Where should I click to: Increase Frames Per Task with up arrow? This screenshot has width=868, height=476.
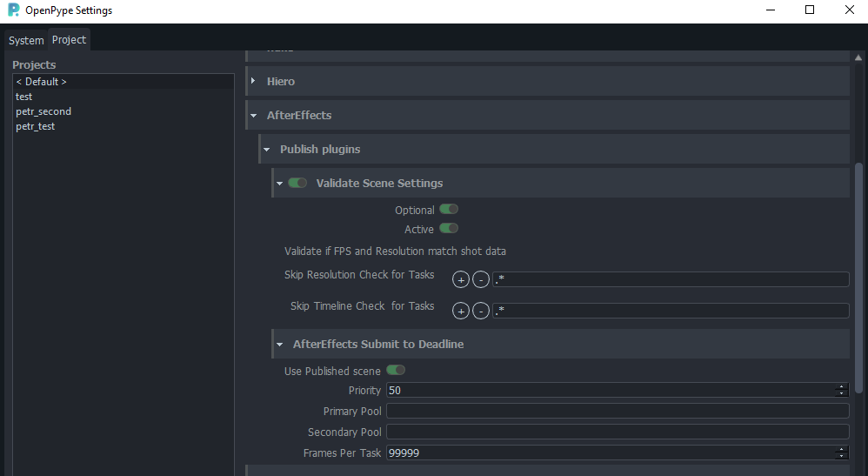click(841, 449)
